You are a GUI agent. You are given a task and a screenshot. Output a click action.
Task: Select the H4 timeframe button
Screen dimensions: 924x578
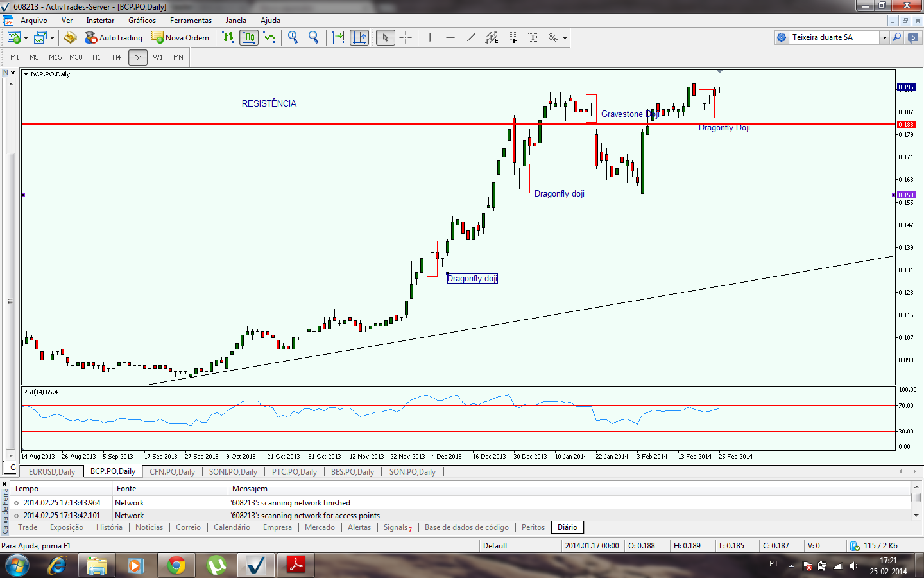[x=116, y=57]
